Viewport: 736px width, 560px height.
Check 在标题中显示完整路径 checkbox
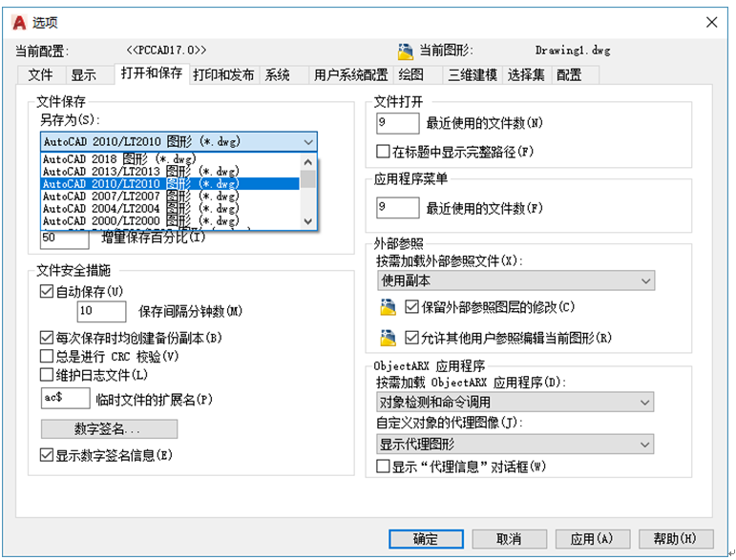tap(384, 152)
